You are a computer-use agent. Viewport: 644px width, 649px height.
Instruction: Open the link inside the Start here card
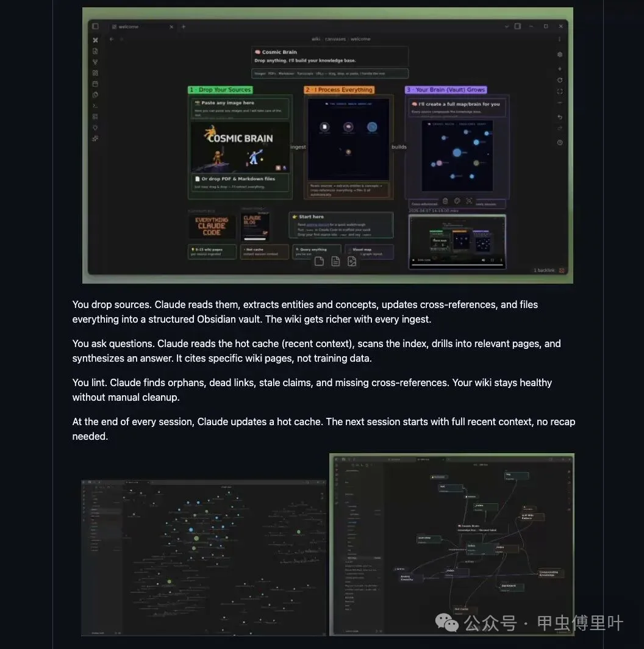click(318, 224)
